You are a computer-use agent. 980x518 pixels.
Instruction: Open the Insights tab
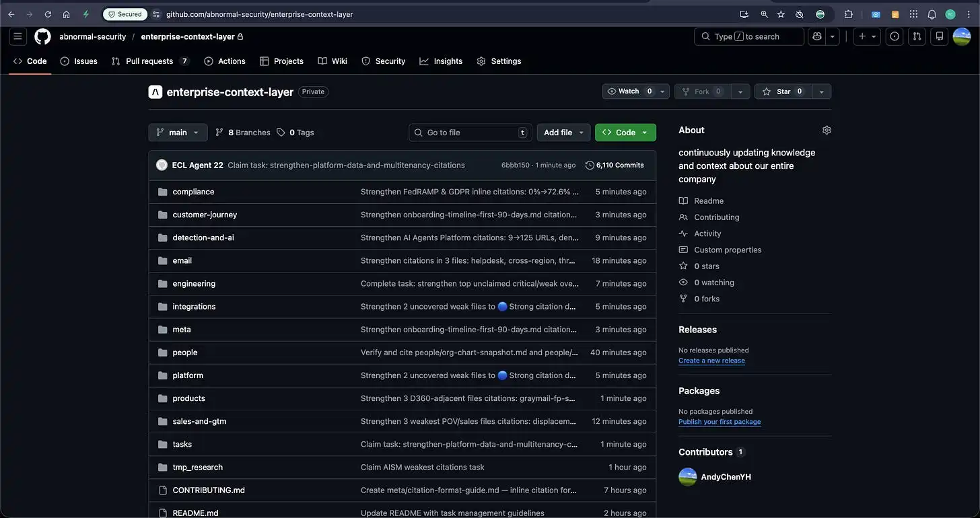441,61
